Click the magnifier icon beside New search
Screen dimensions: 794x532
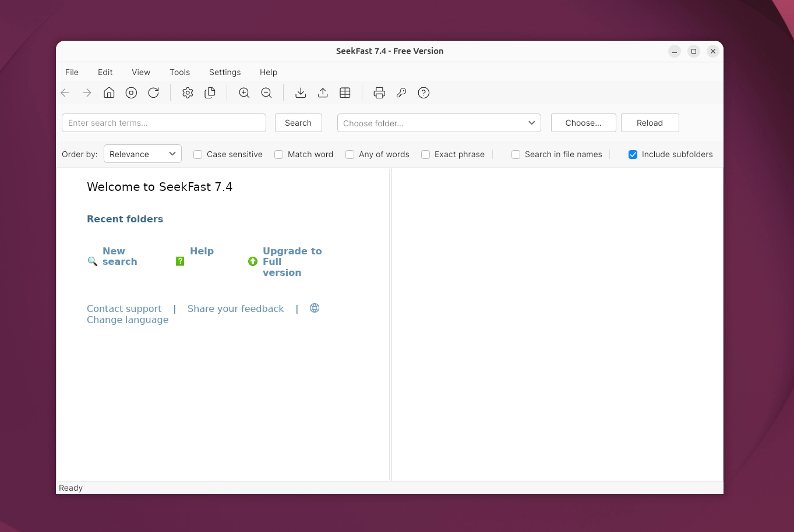pyautogui.click(x=92, y=261)
